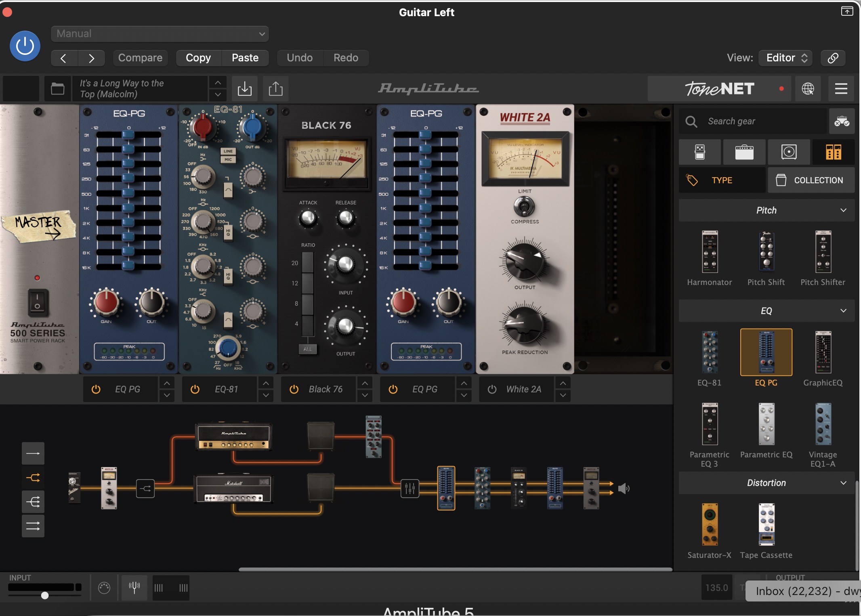The width and height of the screenshot is (861, 616).
Task: Select the Harmonator gear thumbnail
Action: pos(710,252)
